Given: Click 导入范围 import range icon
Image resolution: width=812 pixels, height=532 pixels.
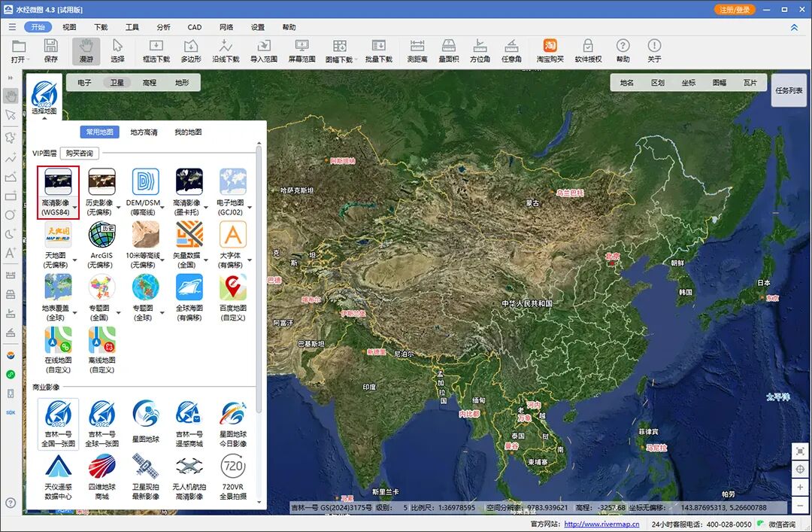Looking at the screenshot, I should [x=264, y=51].
